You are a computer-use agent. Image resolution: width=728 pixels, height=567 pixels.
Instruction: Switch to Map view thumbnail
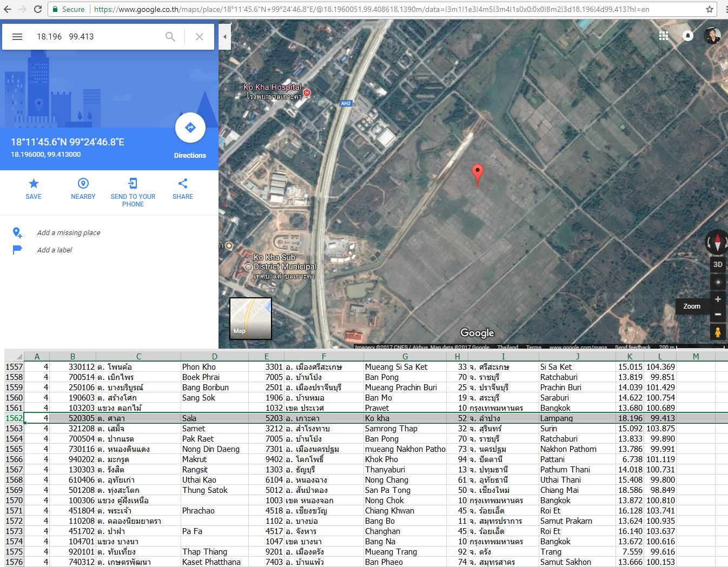[x=250, y=318]
